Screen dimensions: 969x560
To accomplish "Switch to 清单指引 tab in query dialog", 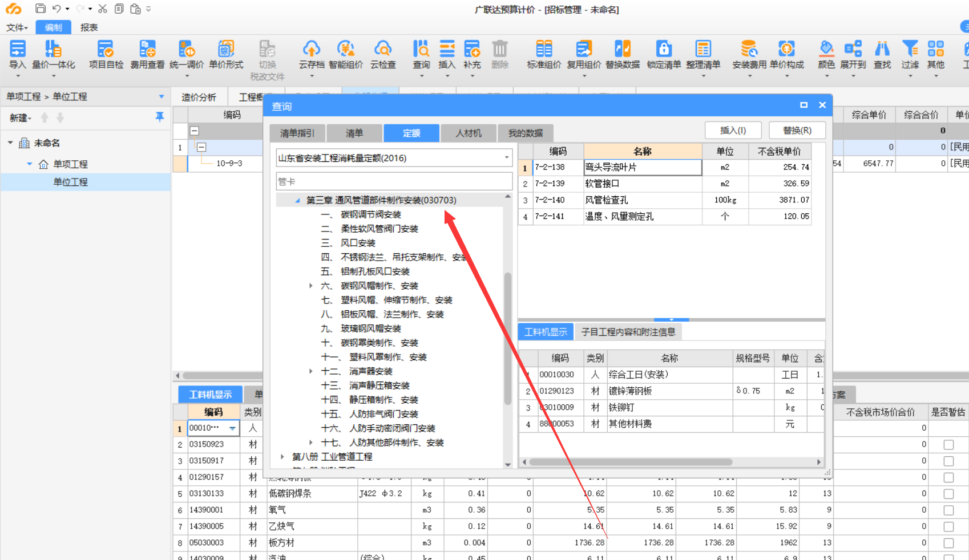I will (297, 133).
